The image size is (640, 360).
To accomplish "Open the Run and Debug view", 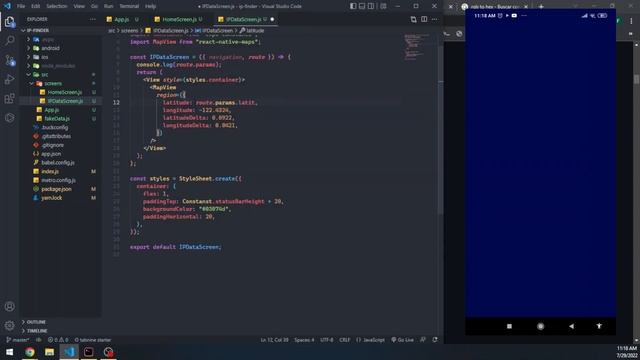I will point(9,80).
